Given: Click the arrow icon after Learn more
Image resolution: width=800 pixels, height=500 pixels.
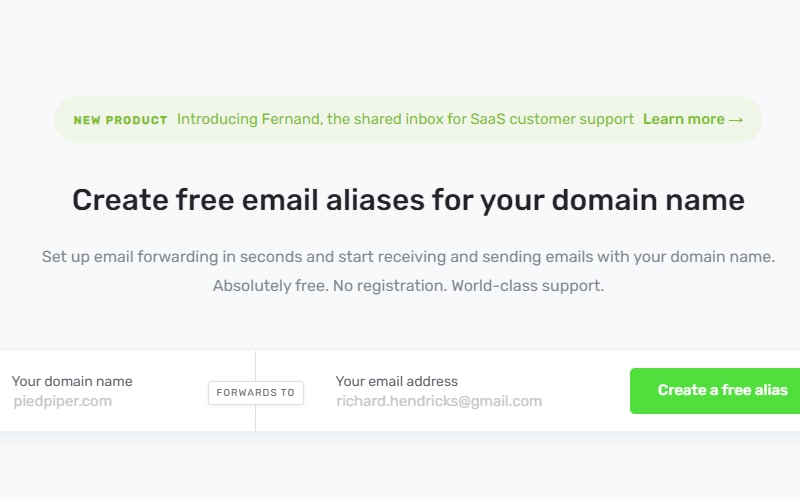Looking at the screenshot, I should 736,120.
